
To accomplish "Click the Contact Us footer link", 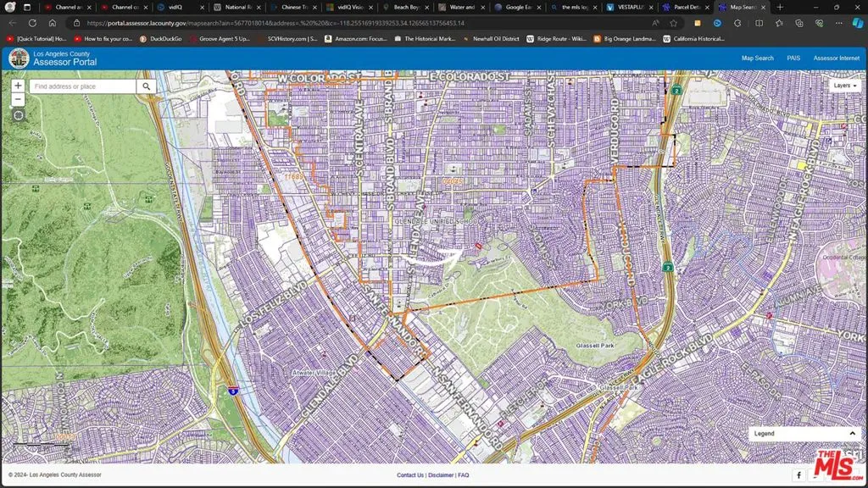I will pos(410,475).
